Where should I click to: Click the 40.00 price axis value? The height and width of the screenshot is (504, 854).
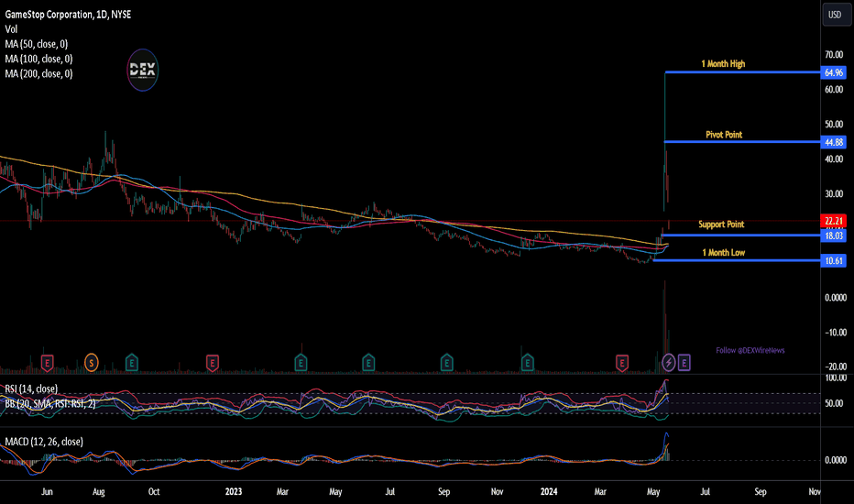(834, 159)
